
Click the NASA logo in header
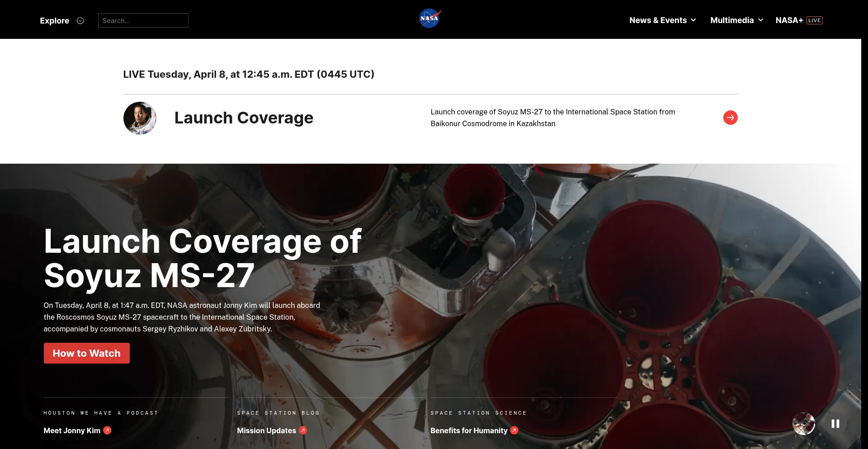(429, 19)
